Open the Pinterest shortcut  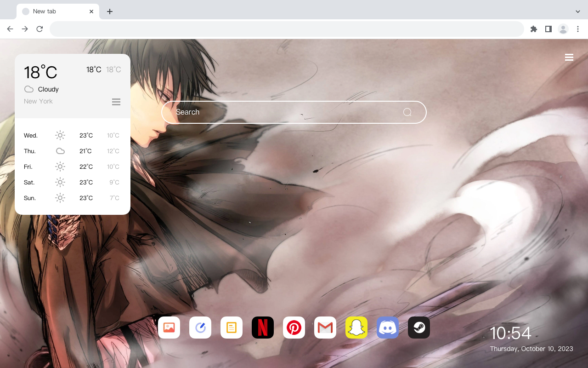click(x=294, y=328)
